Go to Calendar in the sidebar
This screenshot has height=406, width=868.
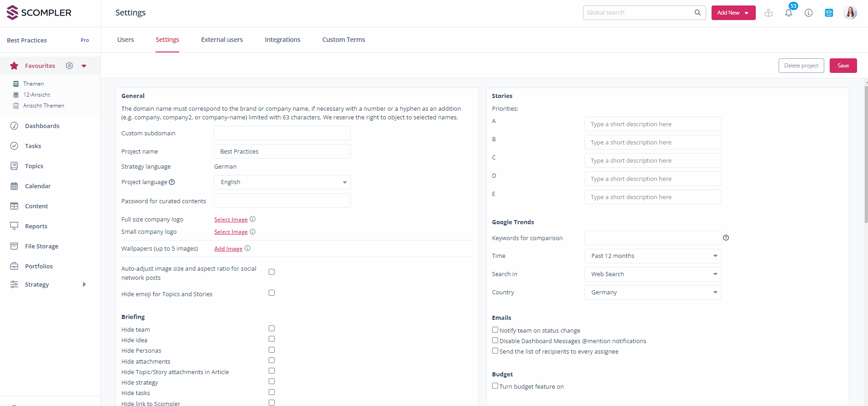tap(38, 186)
